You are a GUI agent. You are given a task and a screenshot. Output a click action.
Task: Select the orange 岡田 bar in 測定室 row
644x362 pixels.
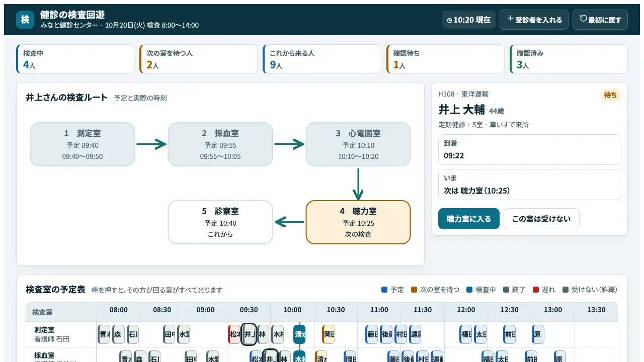(329, 334)
